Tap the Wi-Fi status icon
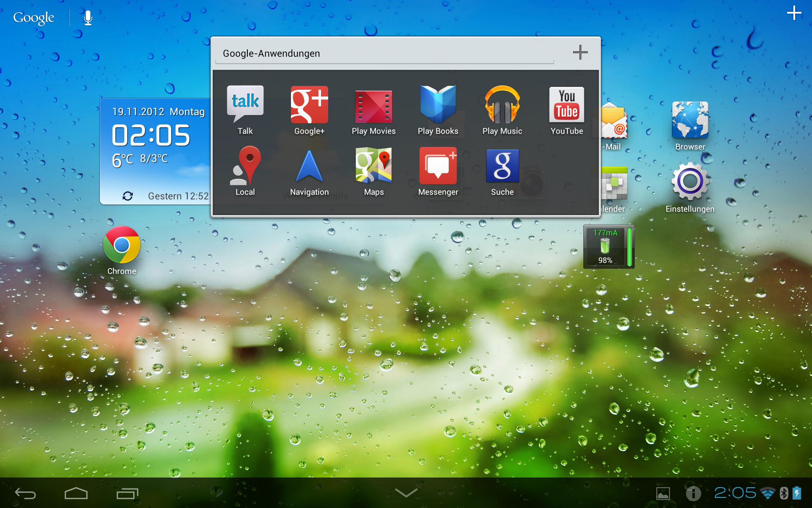Screen dimensions: 812x508 (767, 493)
